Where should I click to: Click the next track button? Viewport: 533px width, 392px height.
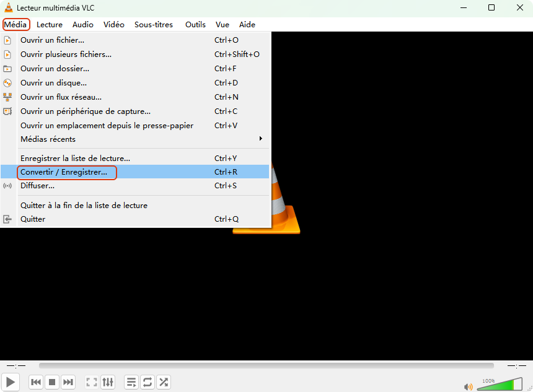tap(68, 382)
